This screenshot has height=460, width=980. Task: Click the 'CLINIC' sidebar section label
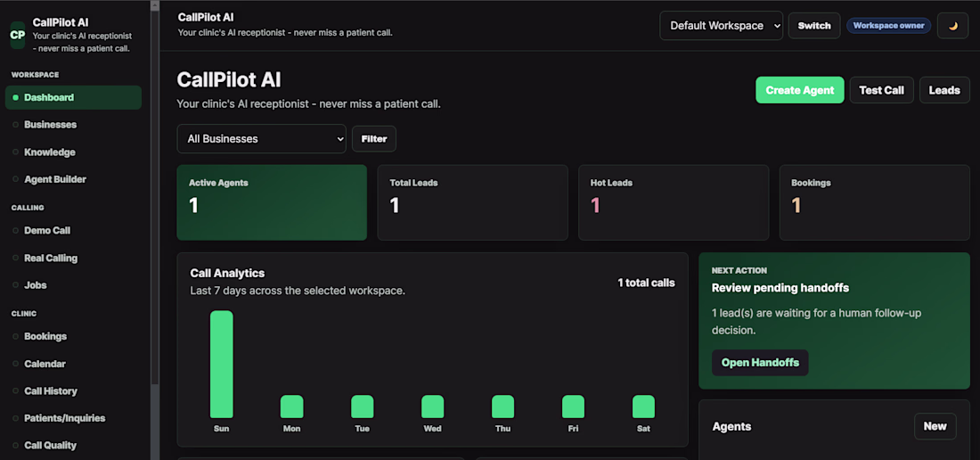click(24, 314)
